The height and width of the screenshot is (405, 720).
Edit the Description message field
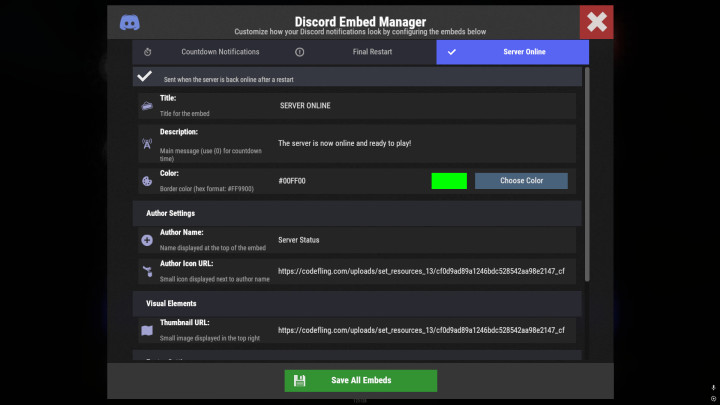click(x=425, y=143)
